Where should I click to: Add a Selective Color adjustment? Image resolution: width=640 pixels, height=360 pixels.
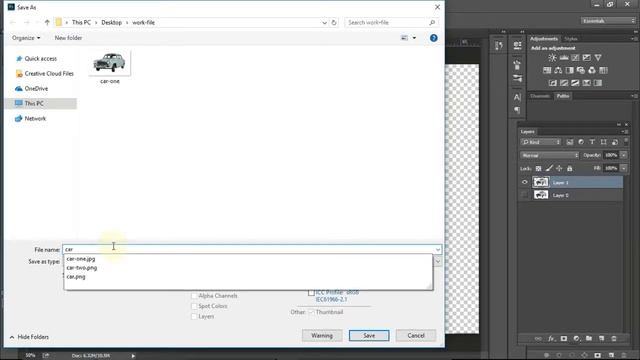[587, 83]
